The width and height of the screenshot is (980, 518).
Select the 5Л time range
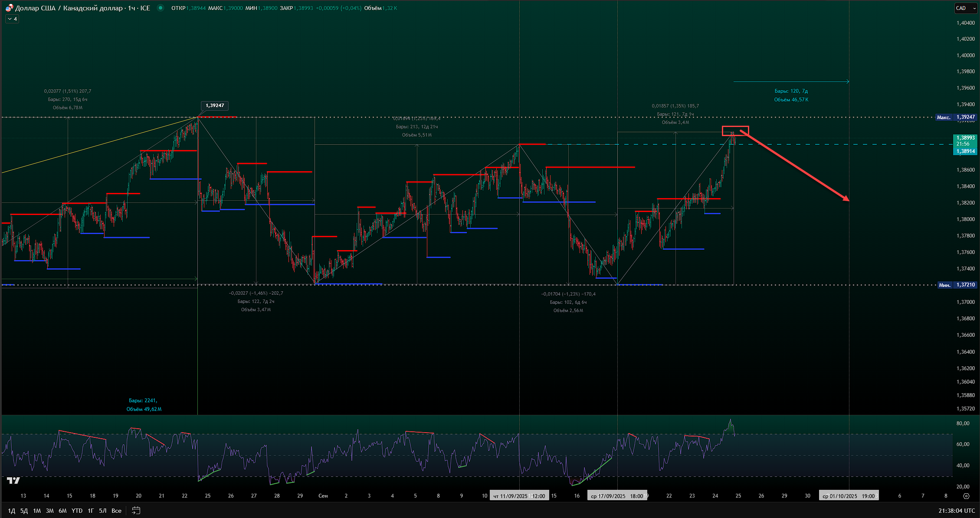(x=102, y=511)
